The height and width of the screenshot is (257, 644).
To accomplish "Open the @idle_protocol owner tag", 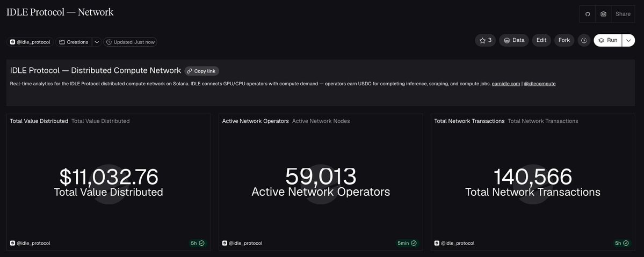I will [x=30, y=42].
